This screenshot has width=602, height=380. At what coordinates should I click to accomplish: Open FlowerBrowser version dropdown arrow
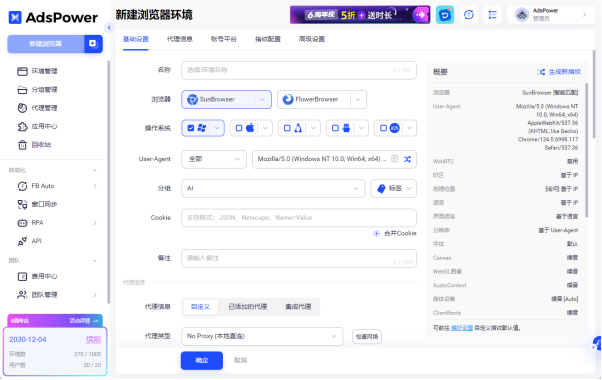358,99
